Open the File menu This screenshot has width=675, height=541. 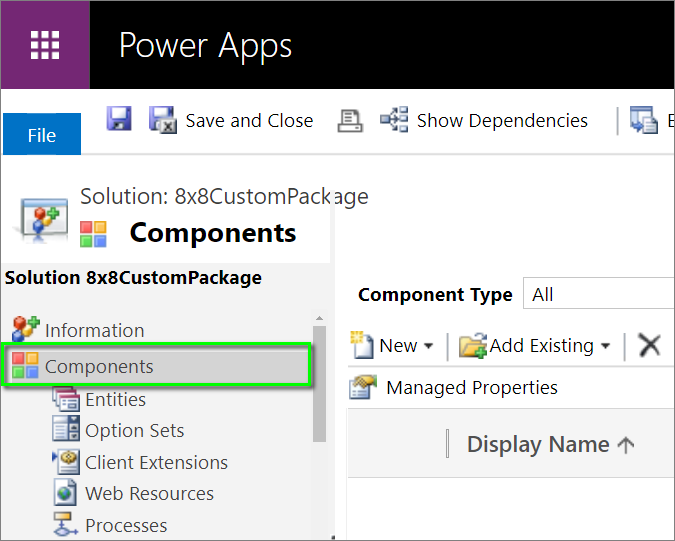click(x=42, y=134)
